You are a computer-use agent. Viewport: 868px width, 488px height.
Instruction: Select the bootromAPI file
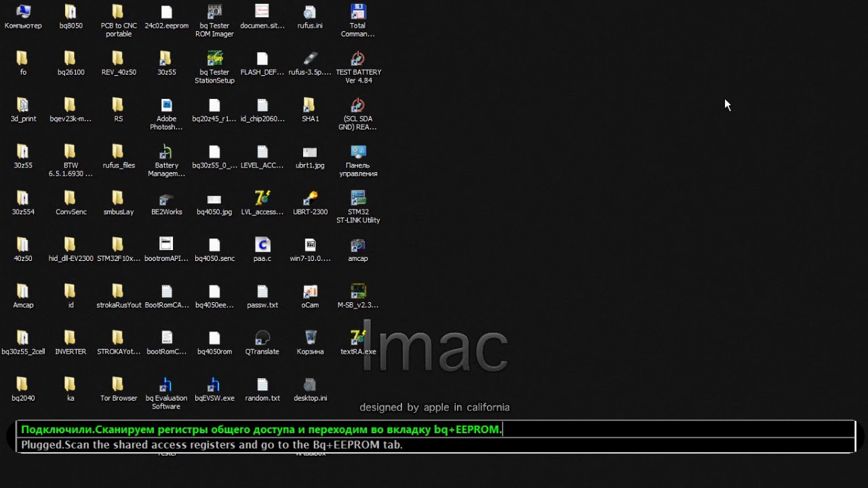(166, 249)
